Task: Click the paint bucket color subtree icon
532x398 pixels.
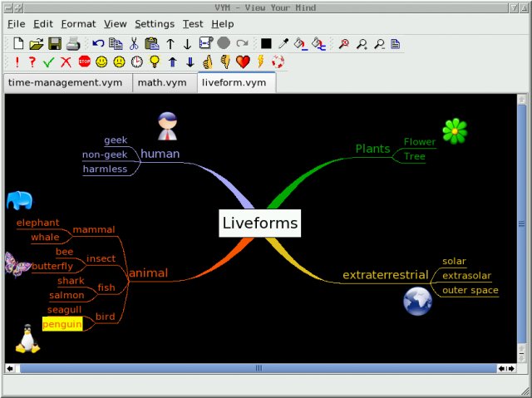Action: click(318, 44)
